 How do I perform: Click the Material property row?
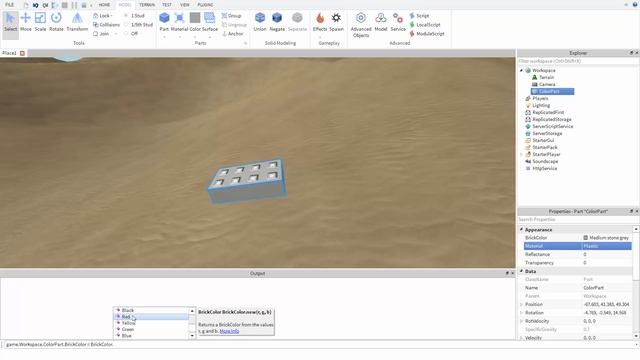tap(578, 246)
